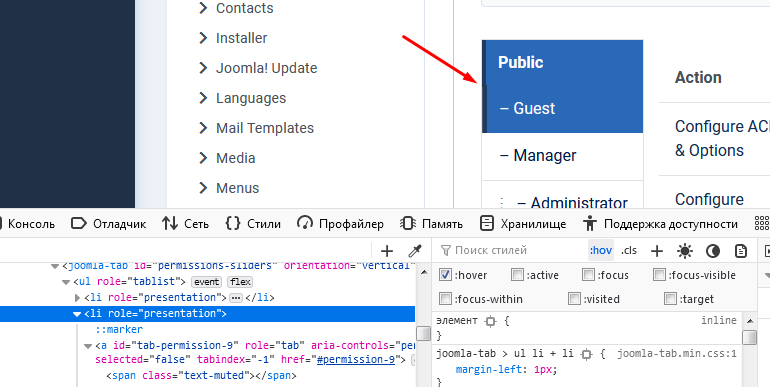Add a new style rule with plus icon
The height and width of the screenshot is (387, 770).
point(657,251)
